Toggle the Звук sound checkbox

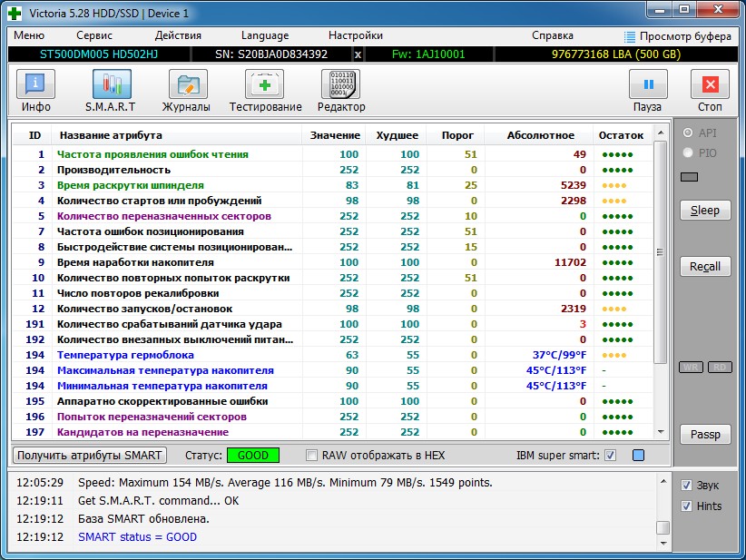pyautogui.click(x=686, y=486)
